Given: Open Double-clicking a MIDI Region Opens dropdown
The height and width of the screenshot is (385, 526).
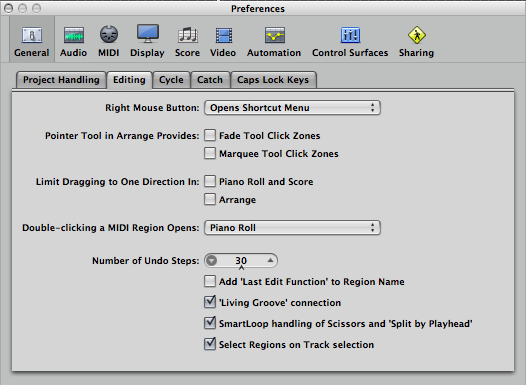Looking at the screenshot, I should tap(292, 228).
